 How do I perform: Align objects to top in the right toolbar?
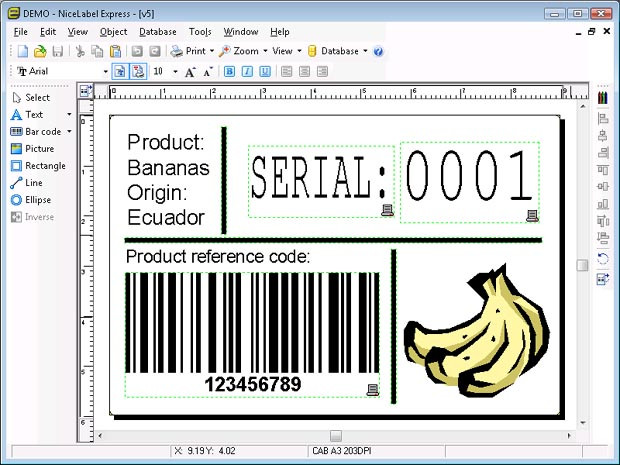(603, 169)
